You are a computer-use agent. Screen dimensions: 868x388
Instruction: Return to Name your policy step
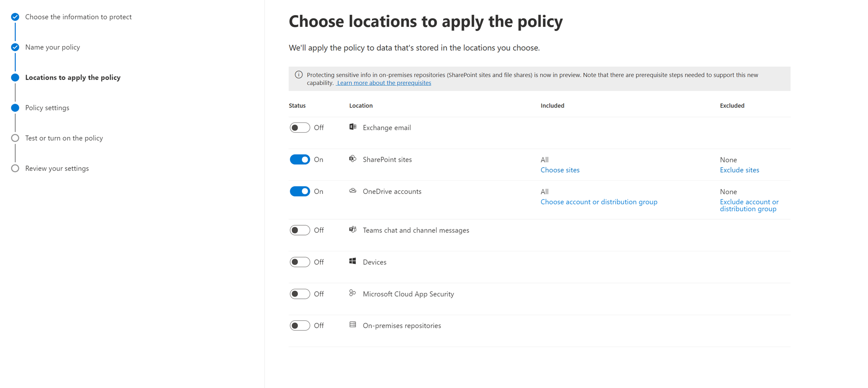pyautogui.click(x=52, y=47)
